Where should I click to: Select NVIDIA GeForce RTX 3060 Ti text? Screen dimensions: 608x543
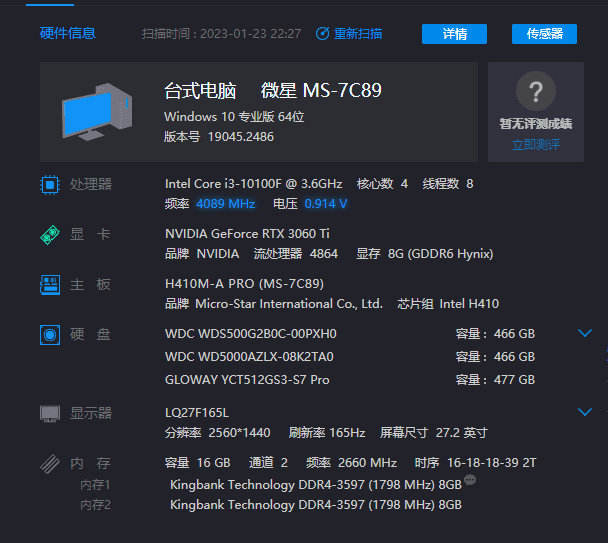click(247, 233)
